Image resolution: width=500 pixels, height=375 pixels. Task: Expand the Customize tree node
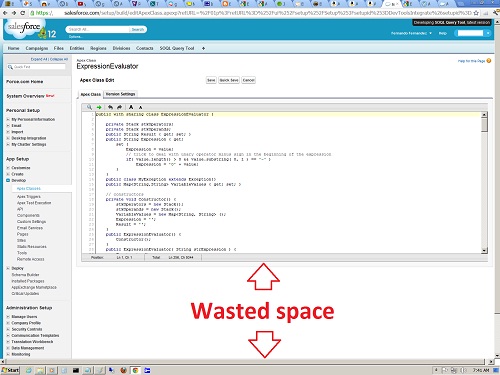[8, 168]
